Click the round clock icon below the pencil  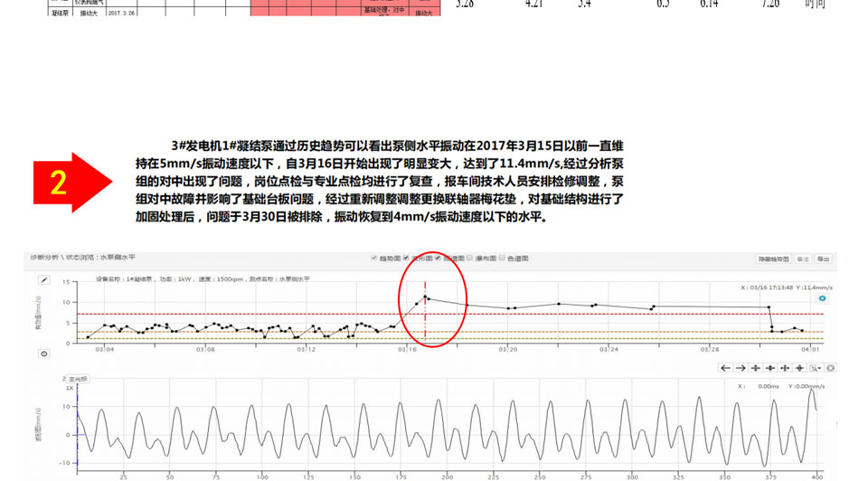tap(43, 354)
